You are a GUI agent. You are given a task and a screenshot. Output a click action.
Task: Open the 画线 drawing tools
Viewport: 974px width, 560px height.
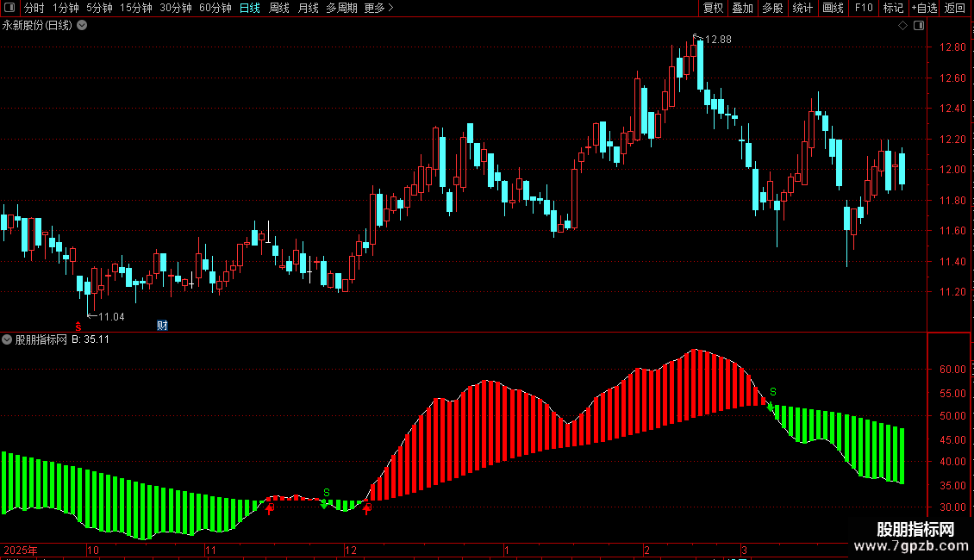point(833,8)
